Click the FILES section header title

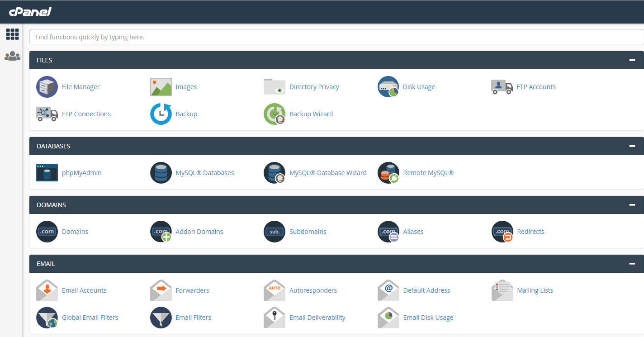point(44,60)
